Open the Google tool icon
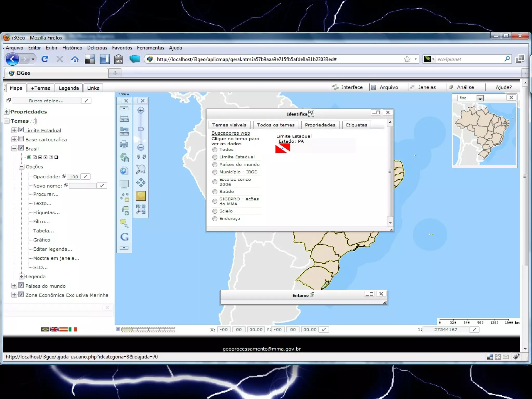Screen dimensions: 532x399 (124, 237)
